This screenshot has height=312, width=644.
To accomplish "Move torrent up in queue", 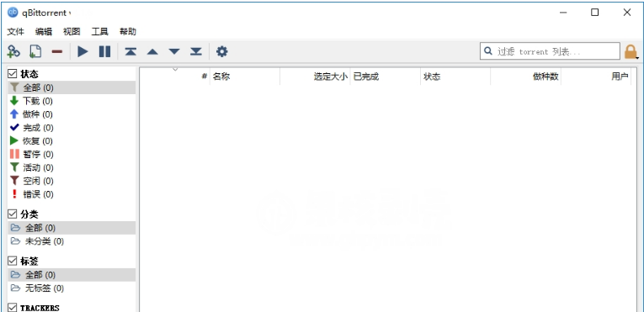I will (152, 52).
